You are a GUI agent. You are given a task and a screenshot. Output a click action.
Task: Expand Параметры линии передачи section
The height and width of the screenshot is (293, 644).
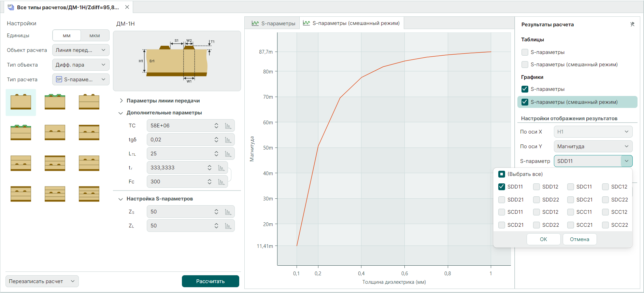[x=121, y=101]
